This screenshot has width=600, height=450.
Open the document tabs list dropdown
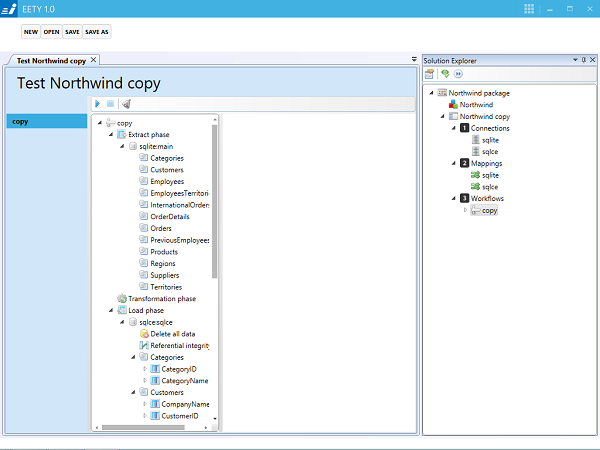pyautogui.click(x=414, y=59)
